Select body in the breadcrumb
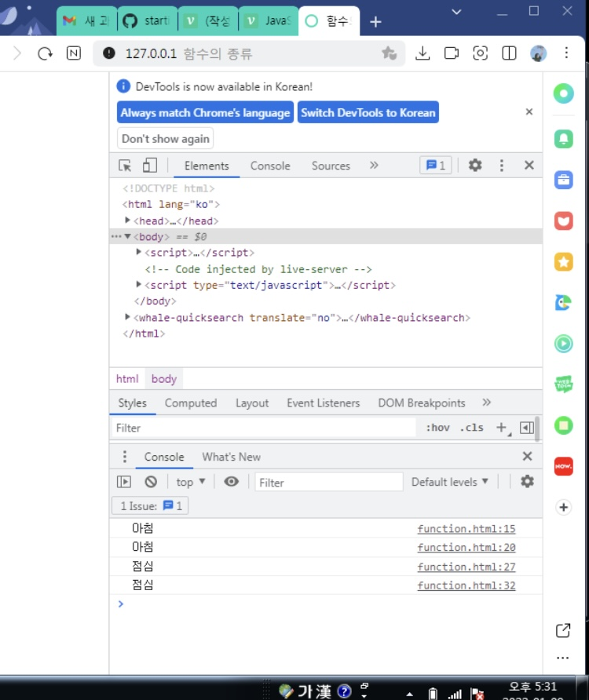 [x=164, y=379]
